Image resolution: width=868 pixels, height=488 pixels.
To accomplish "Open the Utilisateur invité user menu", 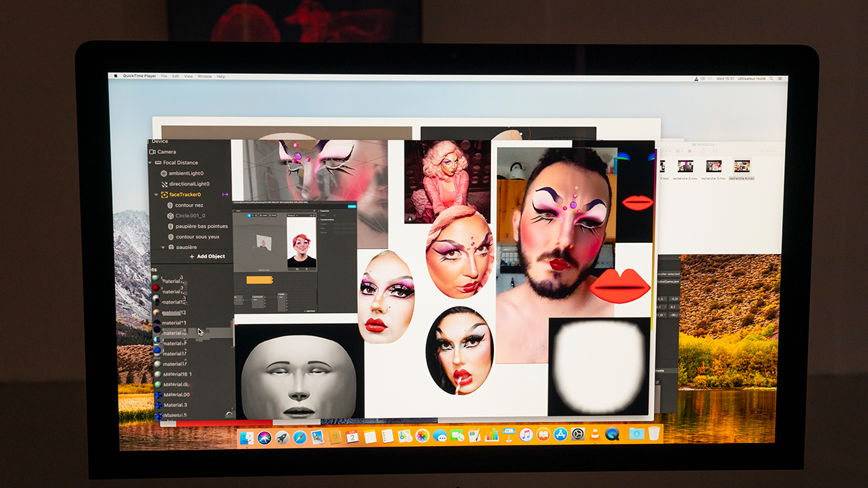I will [752, 78].
